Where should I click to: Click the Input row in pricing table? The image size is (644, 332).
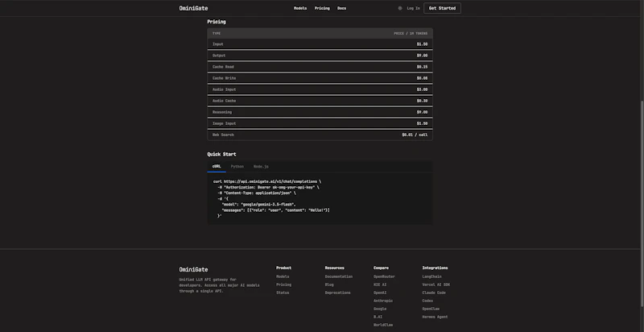[x=320, y=44]
